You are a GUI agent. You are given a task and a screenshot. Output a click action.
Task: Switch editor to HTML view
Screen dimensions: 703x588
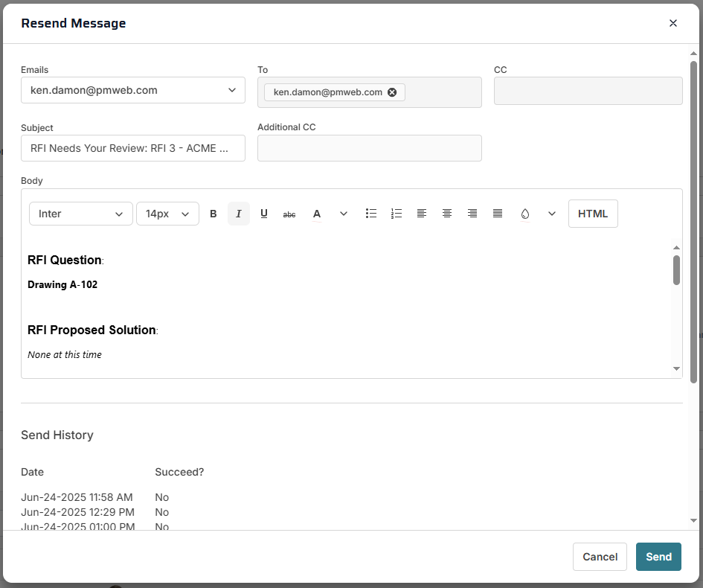(x=593, y=214)
